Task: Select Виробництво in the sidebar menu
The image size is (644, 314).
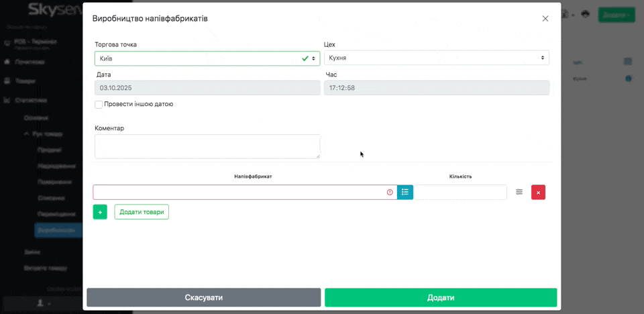Action: coord(57,229)
